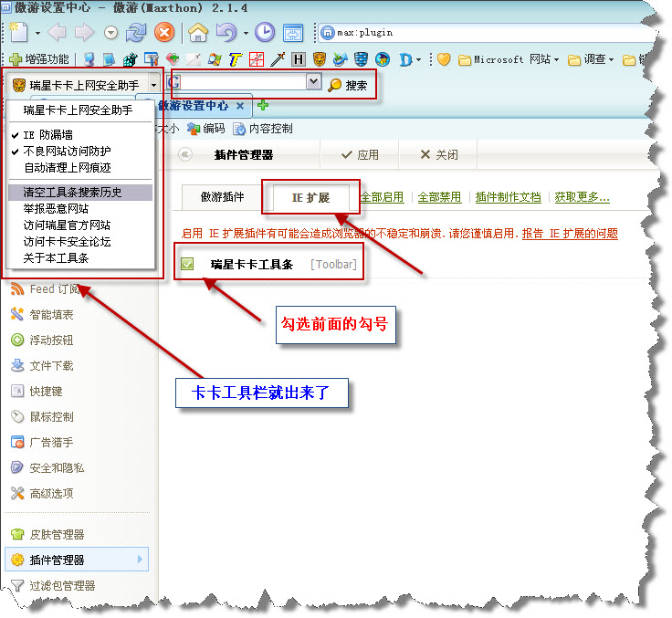Open the Microsoft 网站 favorites folder
The image size is (672, 618).
click(509, 59)
